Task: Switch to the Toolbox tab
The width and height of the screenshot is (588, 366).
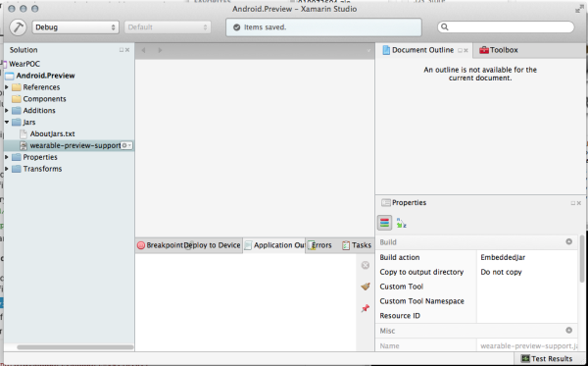Action: tap(499, 50)
